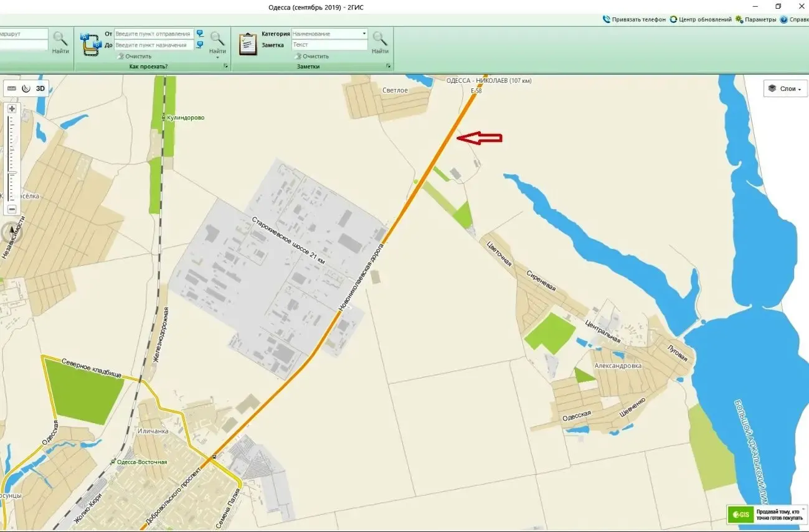Zoom out with the minus button
809x532 pixels.
click(x=12, y=209)
